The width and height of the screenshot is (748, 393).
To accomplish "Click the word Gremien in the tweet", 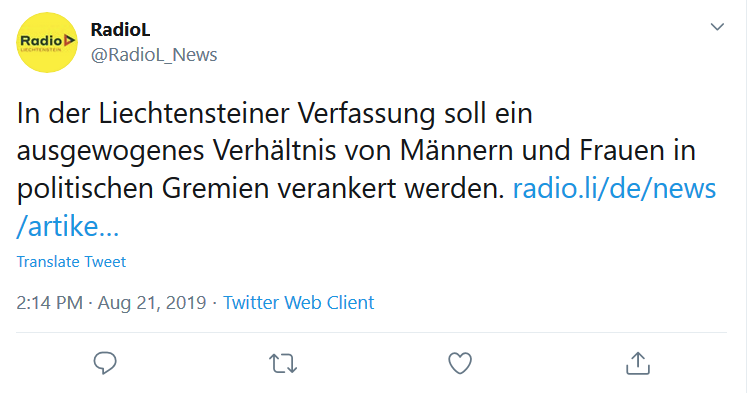I will tap(216, 188).
